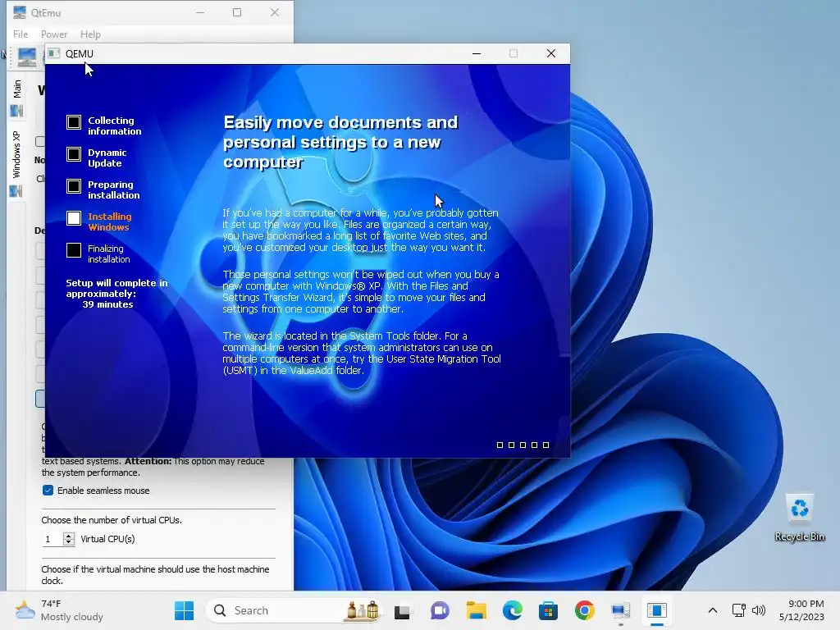Open the weather widget showing 74°F
The width and height of the screenshot is (840, 630).
59,610
